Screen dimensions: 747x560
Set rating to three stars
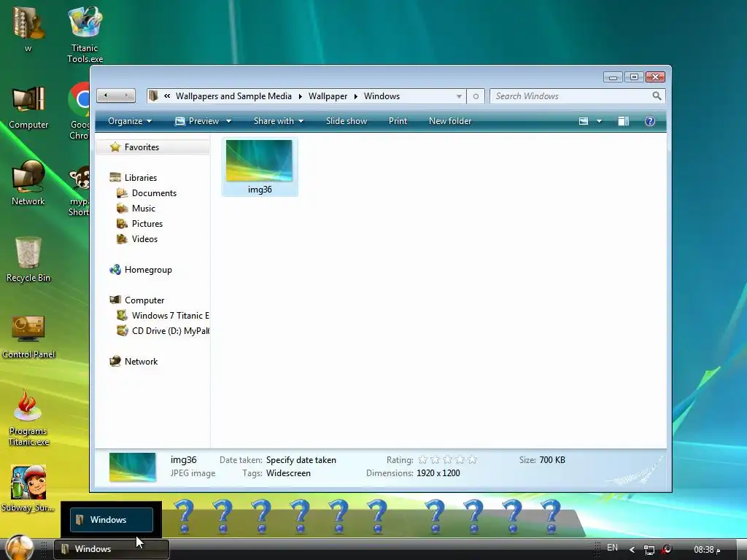click(447, 460)
